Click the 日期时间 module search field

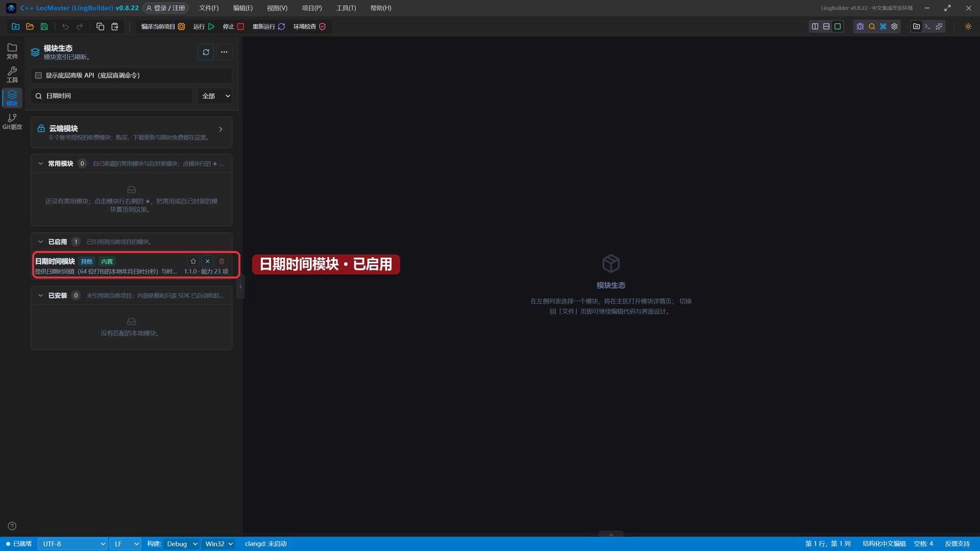tap(112, 96)
